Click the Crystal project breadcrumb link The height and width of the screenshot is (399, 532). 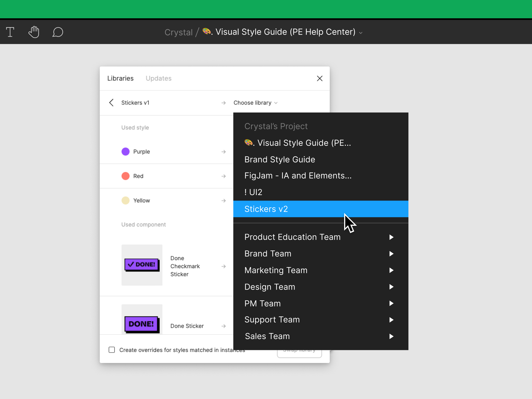pos(178,32)
